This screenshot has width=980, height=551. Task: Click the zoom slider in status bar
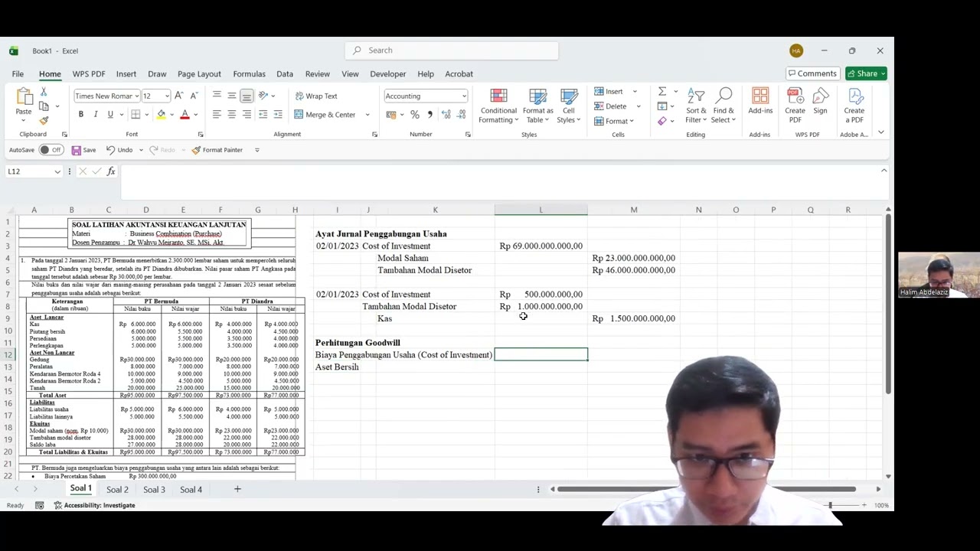[x=831, y=505]
